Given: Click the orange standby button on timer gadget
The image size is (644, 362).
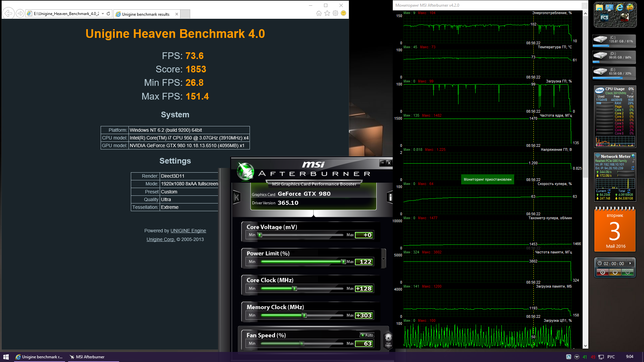Looking at the screenshot, I should pos(615,273).
